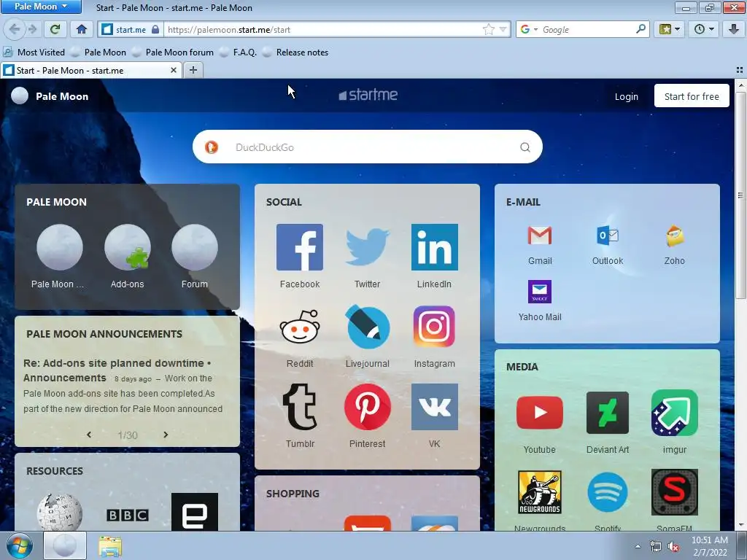Open the BBC logo shortcut
This screenshot has height=560, width=747.
point(127,516)
